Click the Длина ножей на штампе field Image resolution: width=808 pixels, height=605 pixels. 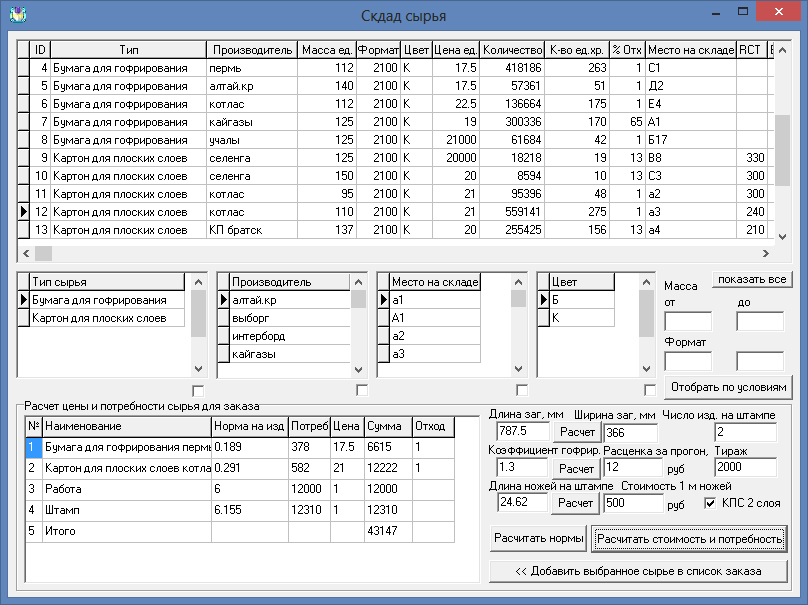523,502
